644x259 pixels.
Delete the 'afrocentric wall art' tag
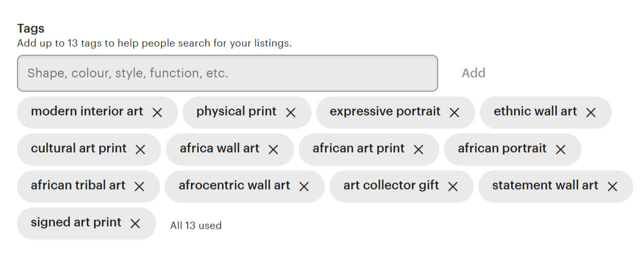point(304,187)
